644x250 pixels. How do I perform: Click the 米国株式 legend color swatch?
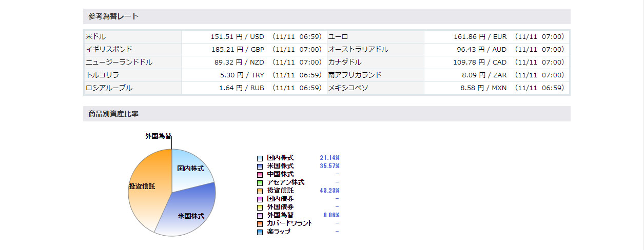coord(260,166)
